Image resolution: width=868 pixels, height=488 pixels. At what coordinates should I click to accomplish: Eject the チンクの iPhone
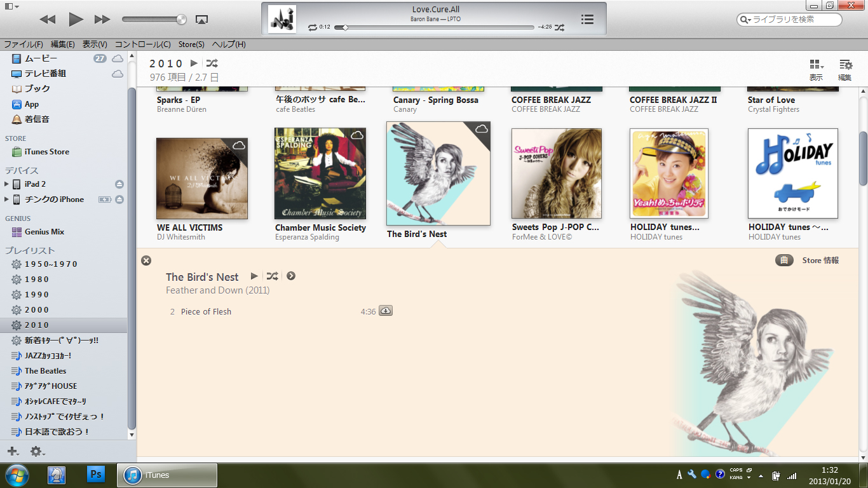coord(119,200)
